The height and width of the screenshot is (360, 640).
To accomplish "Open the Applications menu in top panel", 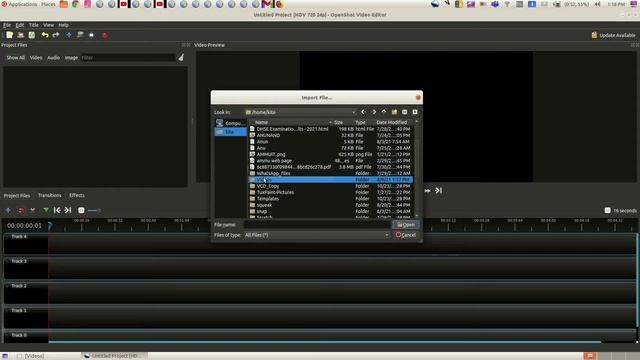I will coord(19,4).
